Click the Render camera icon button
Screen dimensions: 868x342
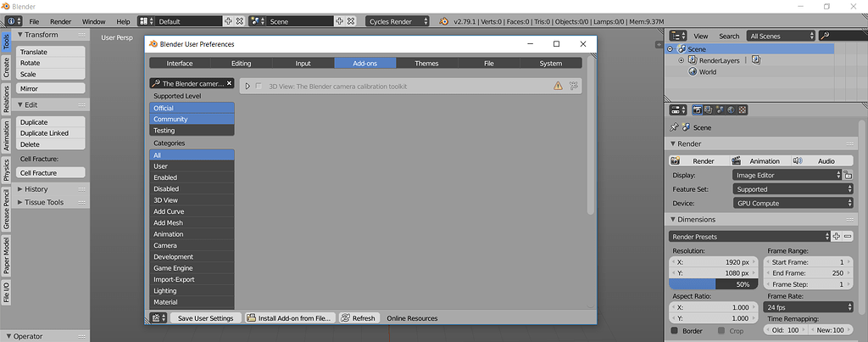click(675, 160)
